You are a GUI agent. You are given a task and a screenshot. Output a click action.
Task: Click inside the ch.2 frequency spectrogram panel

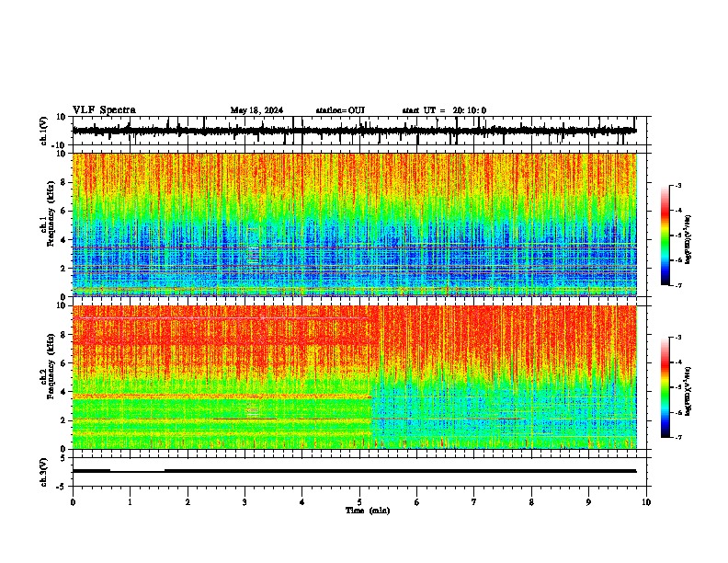coord(358,377)
